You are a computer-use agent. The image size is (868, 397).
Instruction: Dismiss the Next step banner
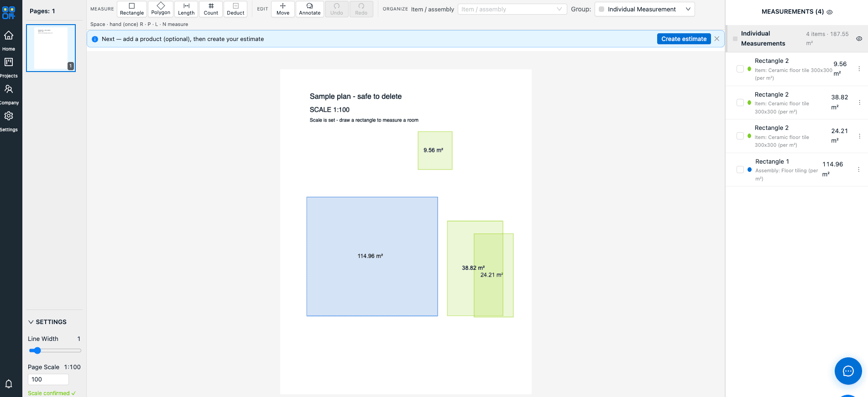717,39
